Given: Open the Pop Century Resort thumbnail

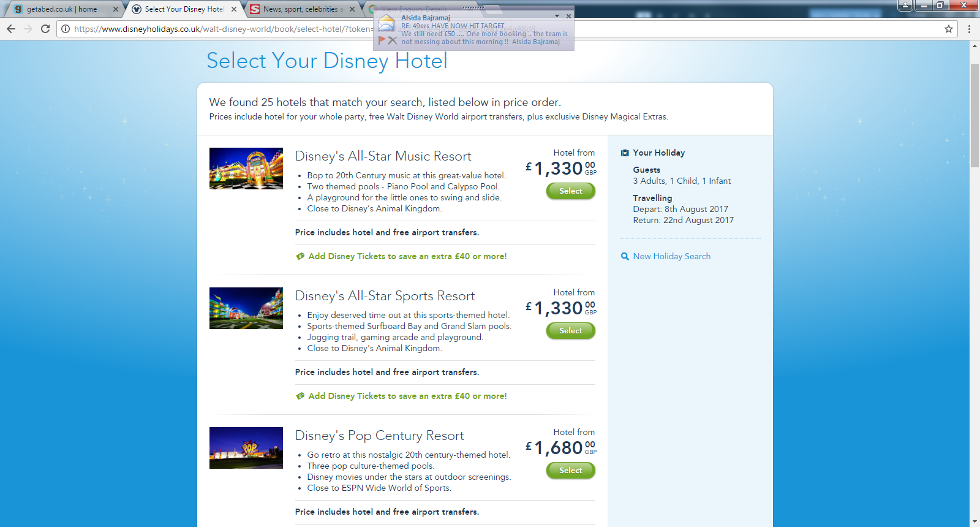Looking at the screenshot, I should [x=246, y=448].
